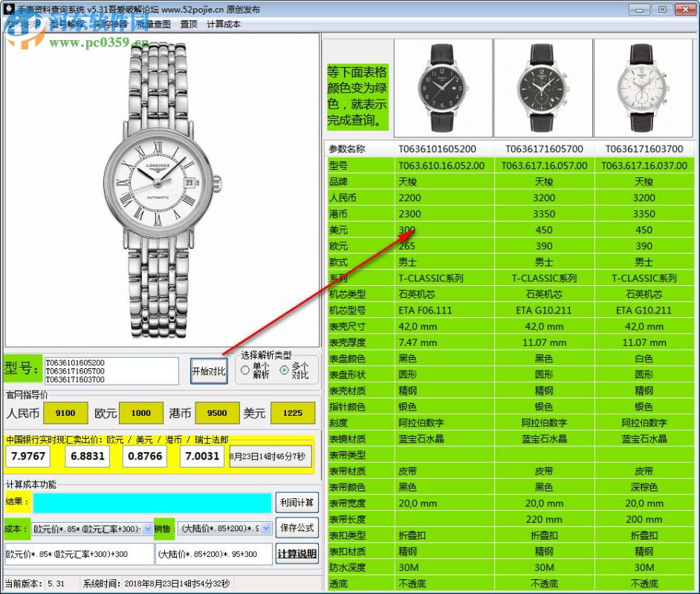Screen dimensions: 700x594
Task: Open the 采购神器 menu
Action: click(x=110, y=24)
